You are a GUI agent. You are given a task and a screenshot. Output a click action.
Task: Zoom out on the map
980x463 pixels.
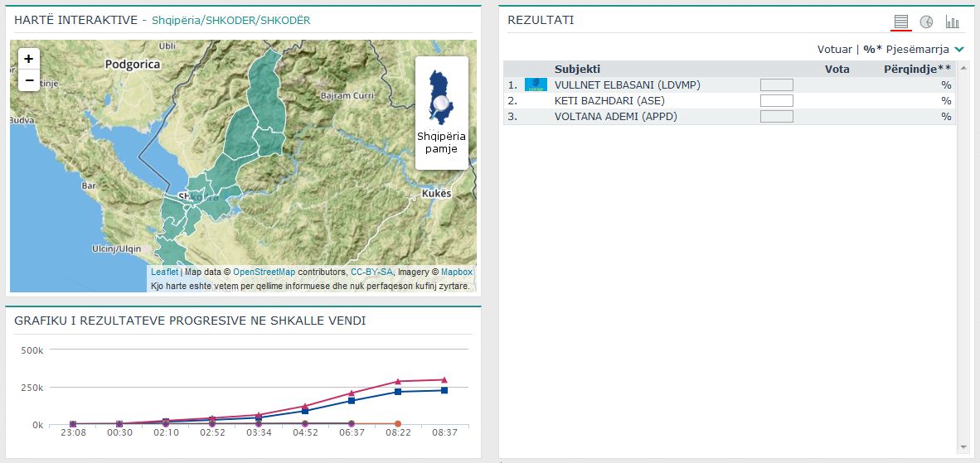click(29, 80)
